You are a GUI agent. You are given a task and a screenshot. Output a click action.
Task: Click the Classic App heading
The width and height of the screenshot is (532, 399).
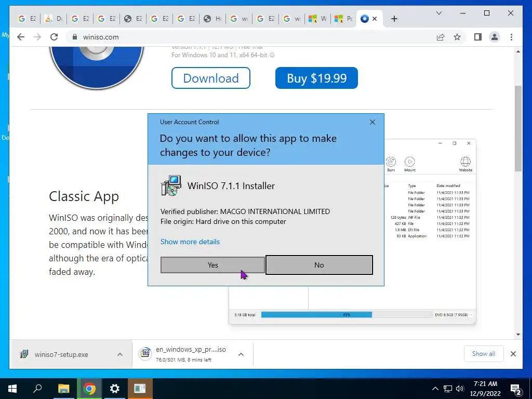(x=84, y=196)
